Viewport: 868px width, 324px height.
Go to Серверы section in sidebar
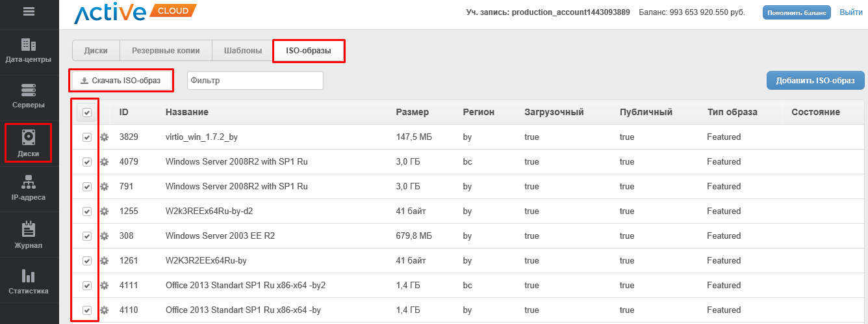29,96
